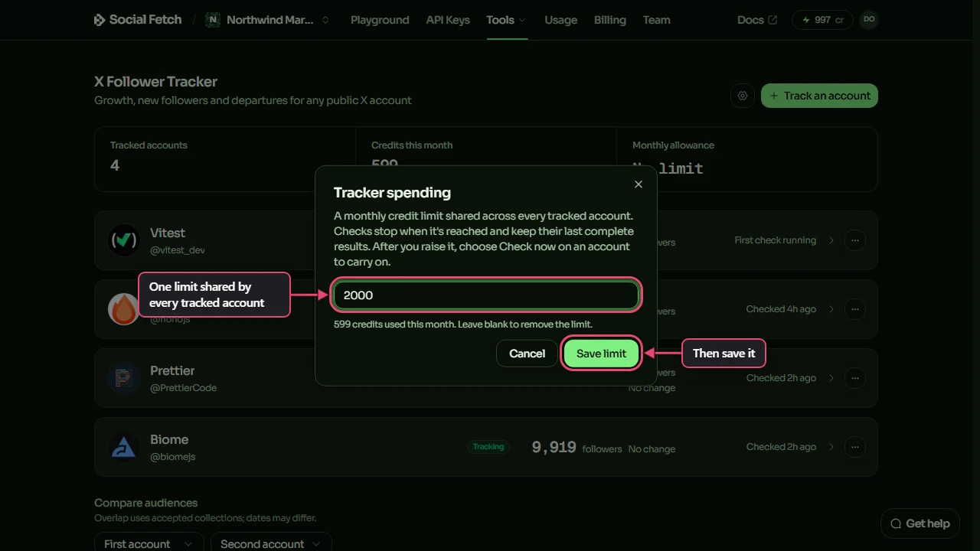Focus the monthly credit limit field
The height and width of the screenshot is (551, 980).
(486, 295)
